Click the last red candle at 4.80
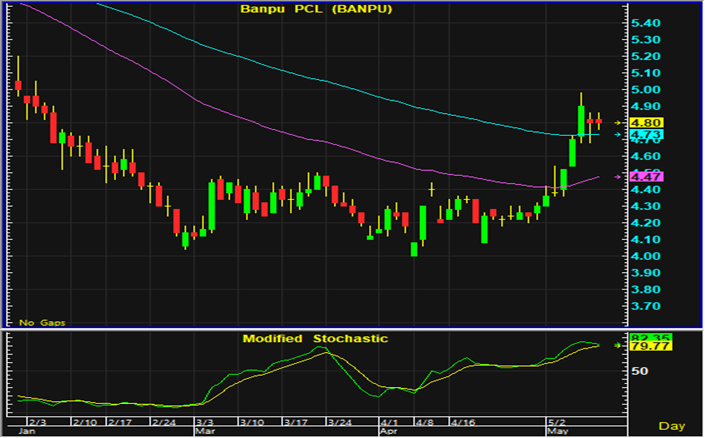 pos(598,121)
